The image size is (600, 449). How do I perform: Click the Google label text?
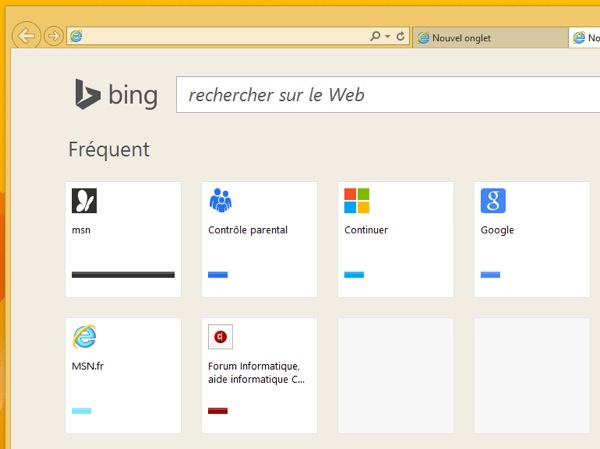pyautogui.click(x=497, y=230)
